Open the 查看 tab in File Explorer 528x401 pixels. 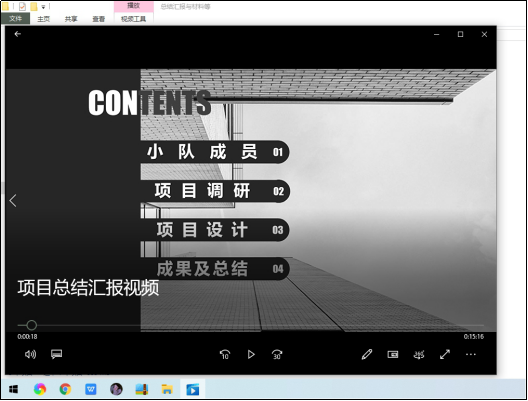click(99, 19)
